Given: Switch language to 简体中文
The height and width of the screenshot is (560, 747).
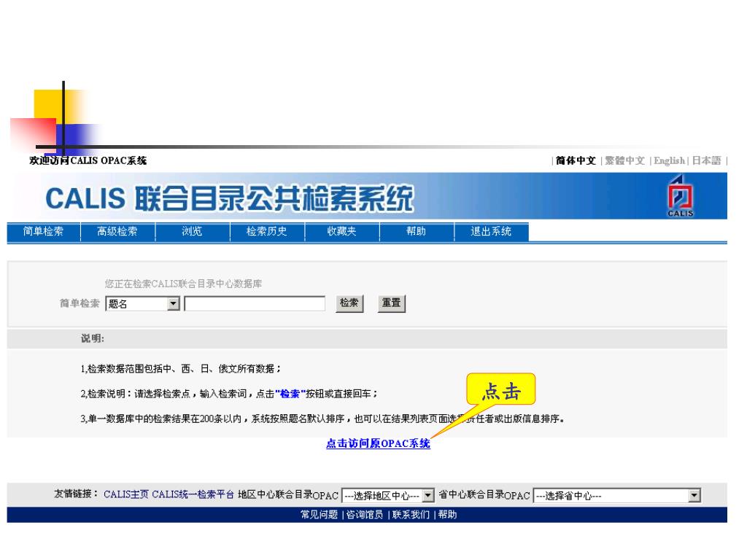Looking at the screenshot, I should pyautogui.click(x=576, y=161).
